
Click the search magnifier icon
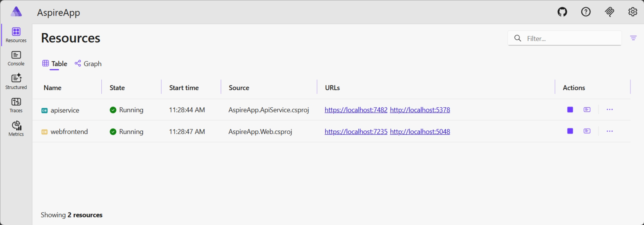coord(518,38)
